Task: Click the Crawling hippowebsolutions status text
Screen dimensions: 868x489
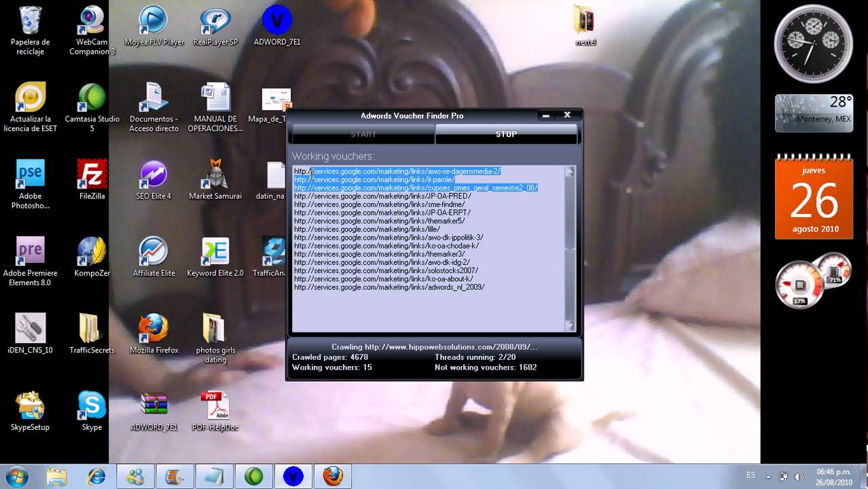Action: point(434,346)
